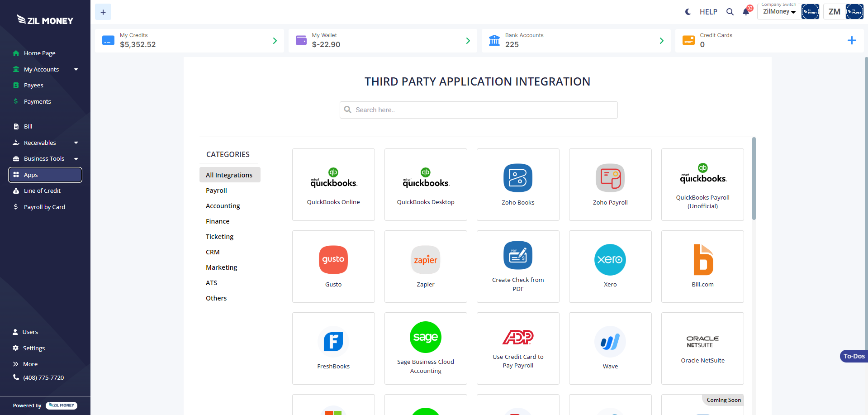Viewport: 868px width, 415px height.
Task: Select the Zoho Payroll app icon
Action: (610, 178)
